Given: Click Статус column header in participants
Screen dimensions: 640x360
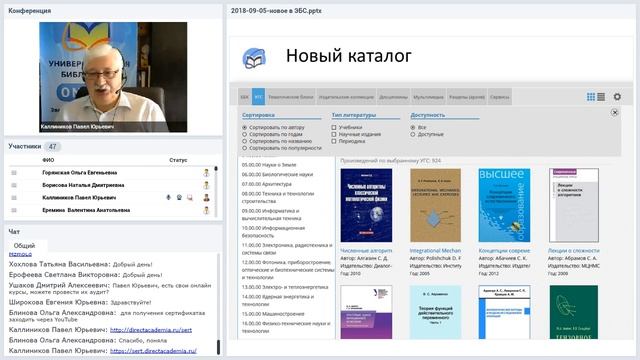Looking at the screenshot, I should [178, 160].
